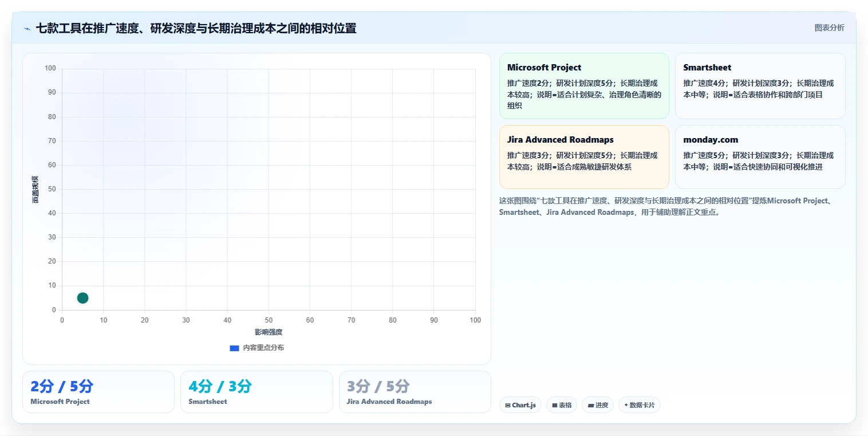The height and width of the screenshot is (436, 868).
Task: Open the monday.com info card
Action: pos(760,157)
